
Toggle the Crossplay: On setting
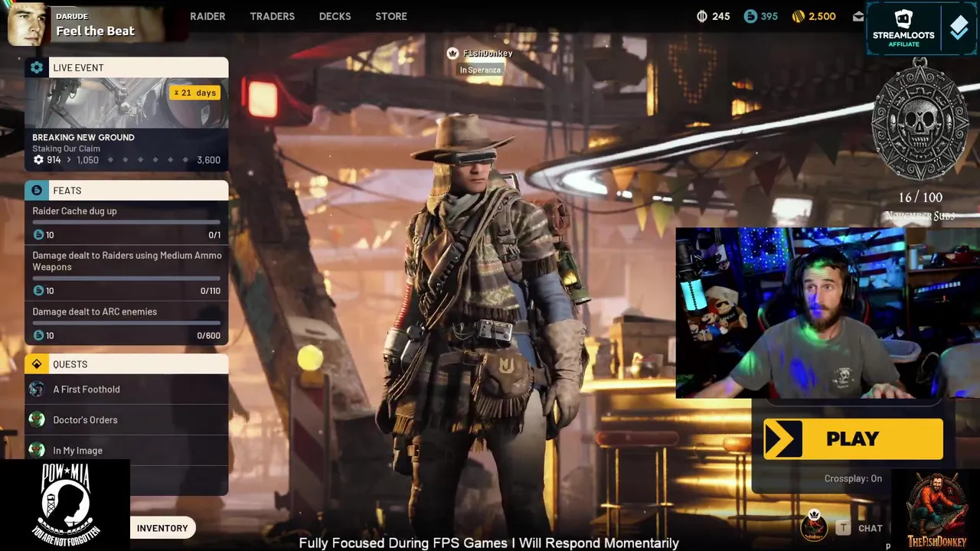coord(853,478)
